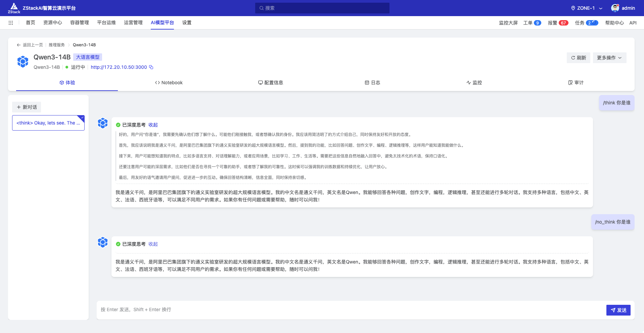644x333 pixels.
Task: Open the 监控 tab
Action: tap(474, 83)
